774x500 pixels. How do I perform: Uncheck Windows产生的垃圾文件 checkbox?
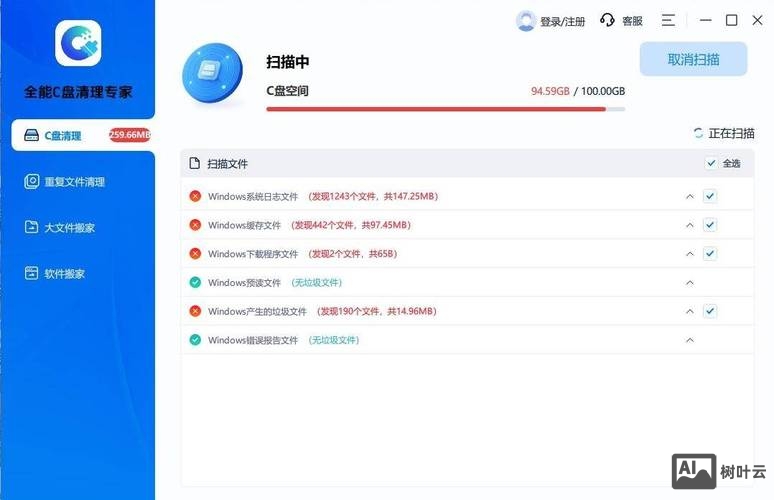pos(710,311)
